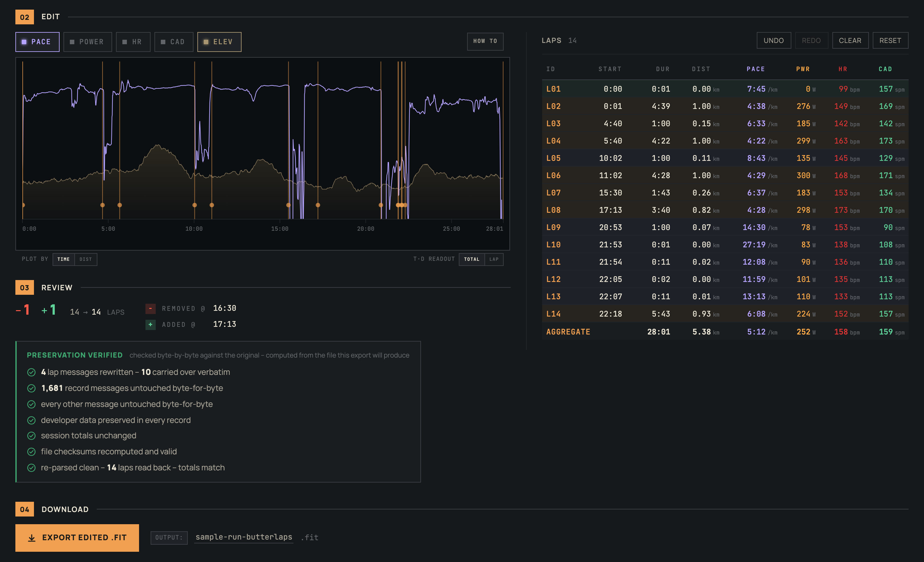
Task: Select lap row L05
Action: (x=725, y=158)
